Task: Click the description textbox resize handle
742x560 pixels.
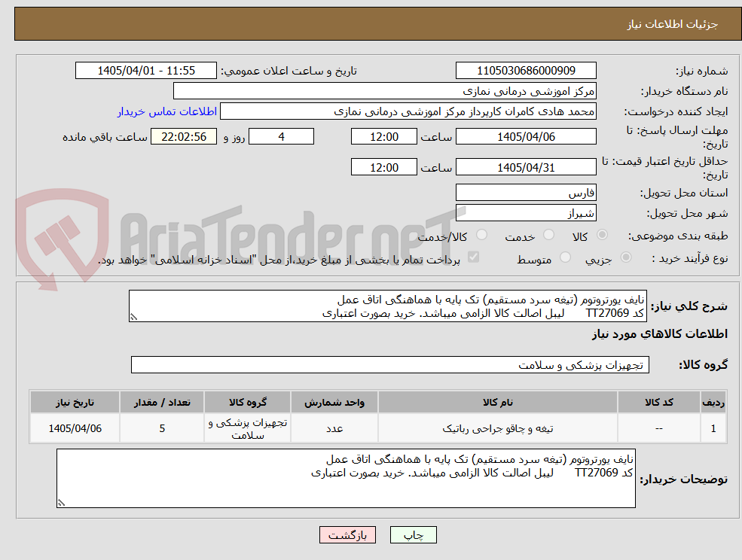Action: (133, 318)
